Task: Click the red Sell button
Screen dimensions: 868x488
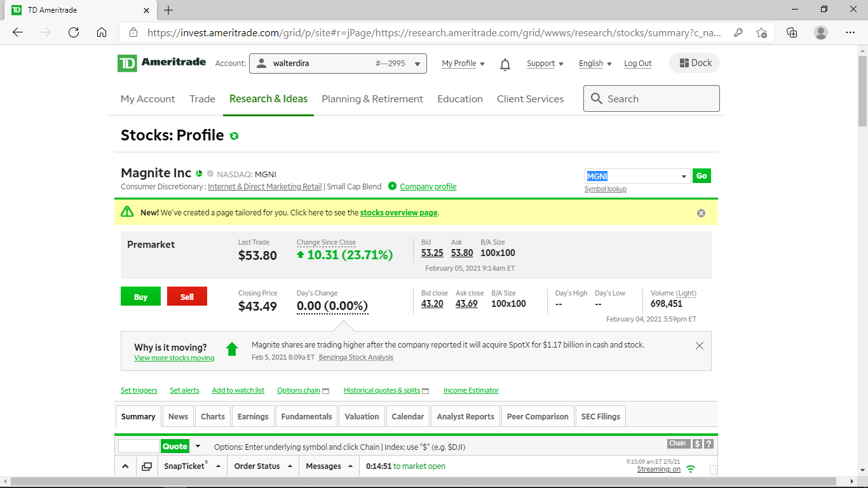Action: [187, 297]
